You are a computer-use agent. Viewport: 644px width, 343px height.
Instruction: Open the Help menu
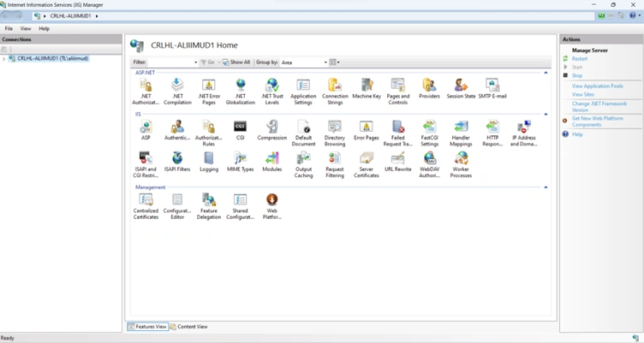[44, 29]
